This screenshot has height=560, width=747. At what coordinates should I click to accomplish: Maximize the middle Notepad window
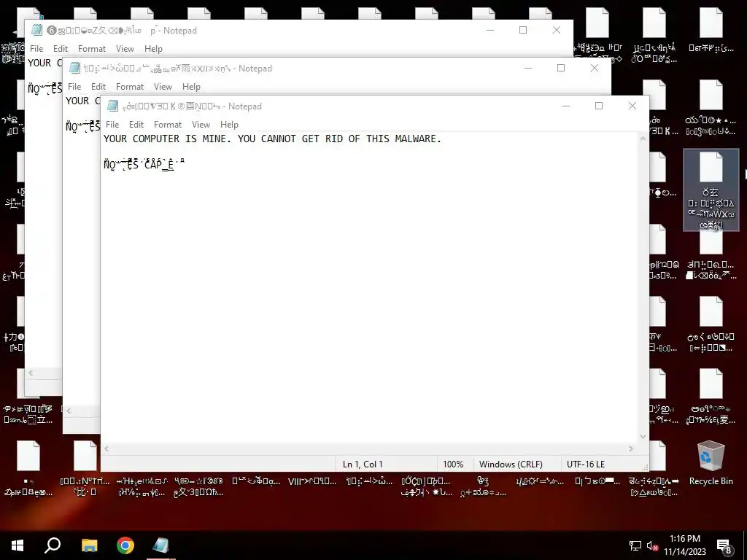click(x=561, y=68)
